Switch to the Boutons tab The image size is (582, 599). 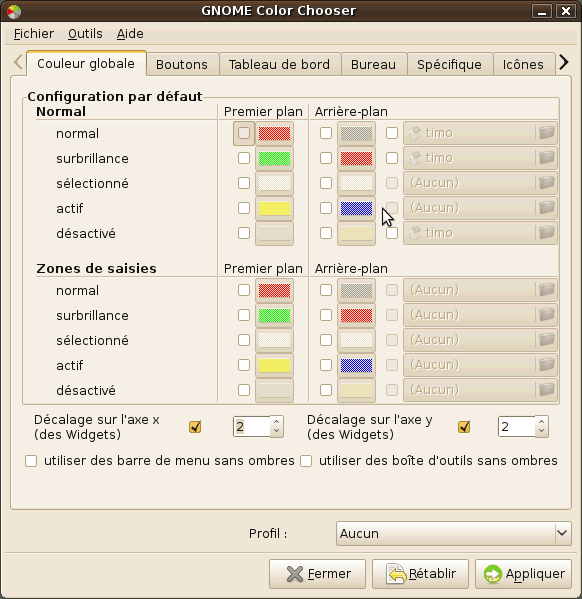182,65
